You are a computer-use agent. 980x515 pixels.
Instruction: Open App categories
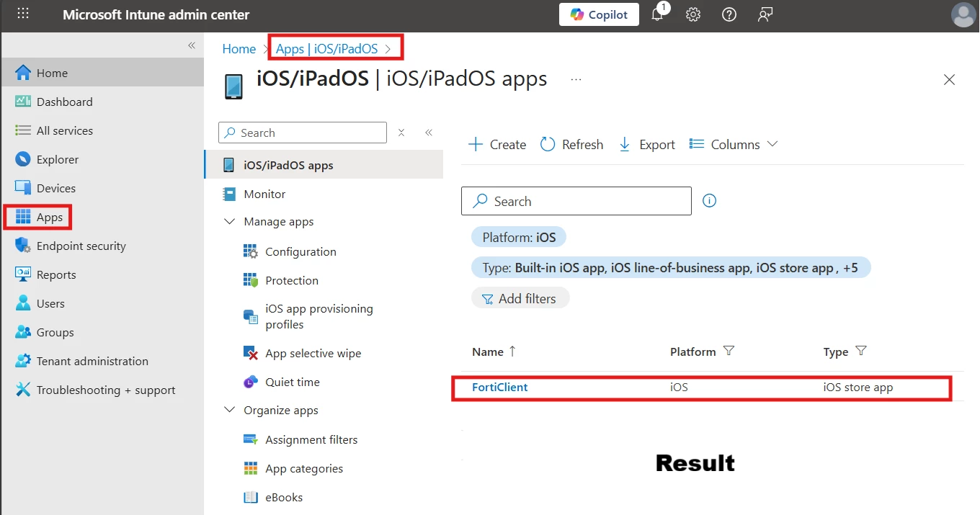click(304, 468)
